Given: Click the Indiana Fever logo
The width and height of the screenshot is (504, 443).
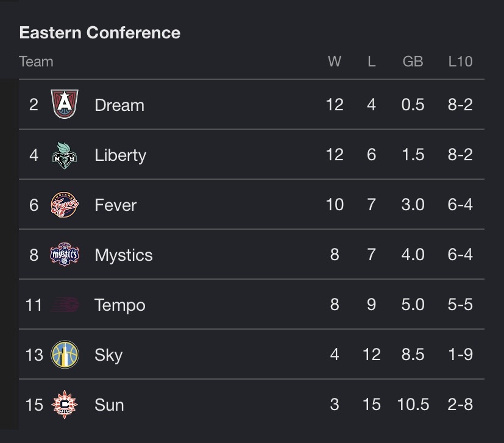Looking at the screenshot, I should [65, 205].
